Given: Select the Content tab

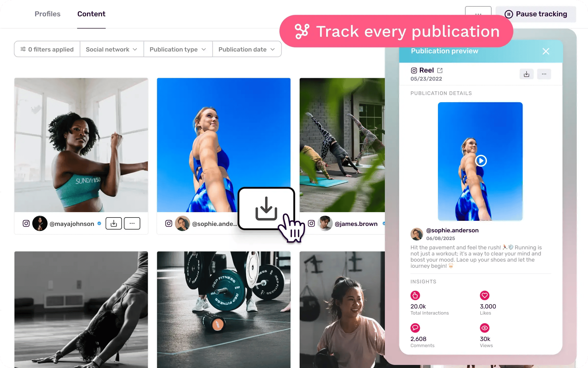Looking at the screenshot, I should pos(91,14).
